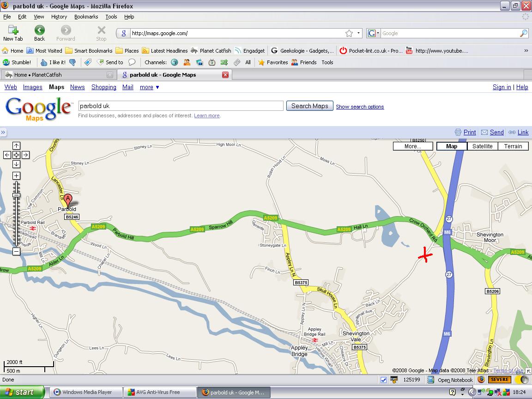Go Back to previous page
532x399 pixels.
point(39,33)
